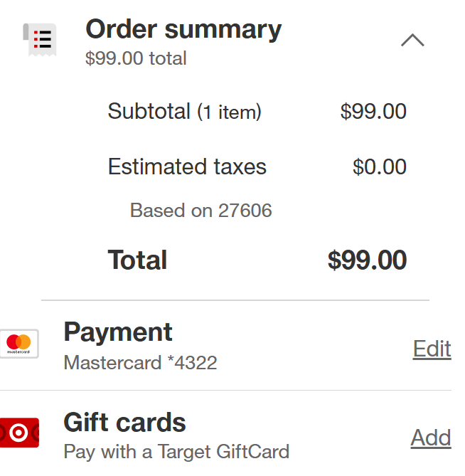This screenshot has height=476, width=465.
Task: Click the $0.00 estimated tax amount
Action: [x=380, y=167]
